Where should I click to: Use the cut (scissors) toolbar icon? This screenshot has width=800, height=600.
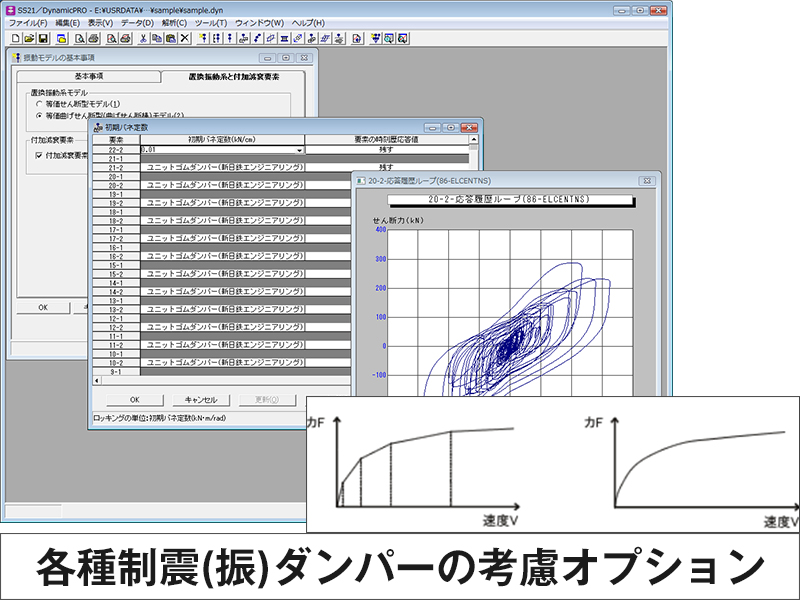point(143,38)
